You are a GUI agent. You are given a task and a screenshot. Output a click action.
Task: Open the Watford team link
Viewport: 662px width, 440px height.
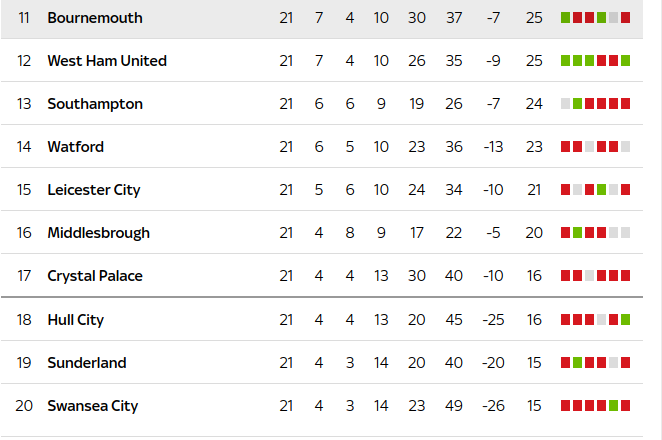75,147
